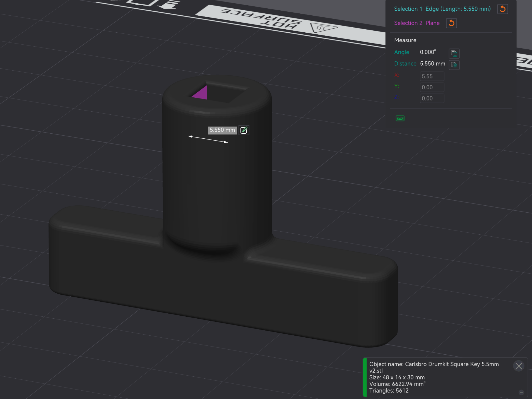Image resolution: width=532 pixels, height=399 pixels.
Task: Focus the Y distance field
Action: pos(432,87)
